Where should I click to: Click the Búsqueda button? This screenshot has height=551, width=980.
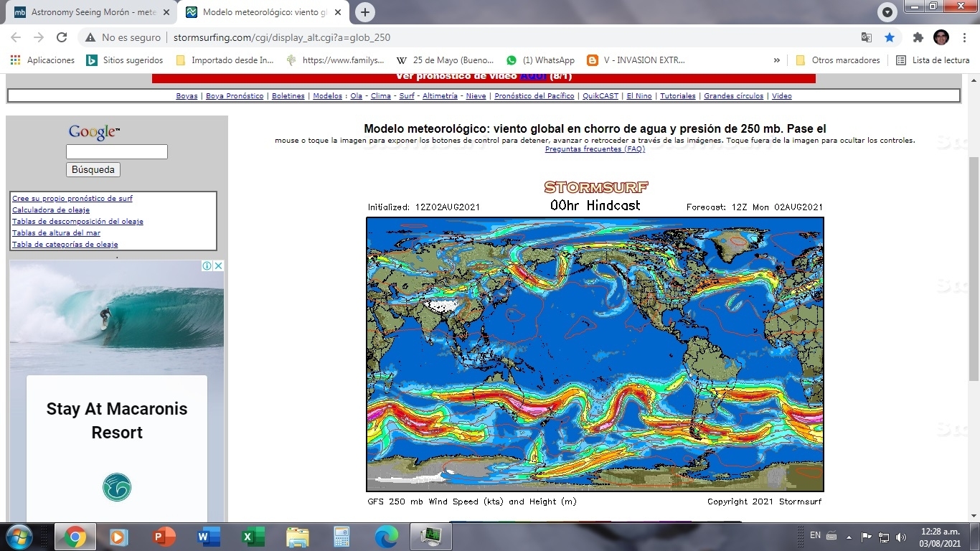coord(93,170)
